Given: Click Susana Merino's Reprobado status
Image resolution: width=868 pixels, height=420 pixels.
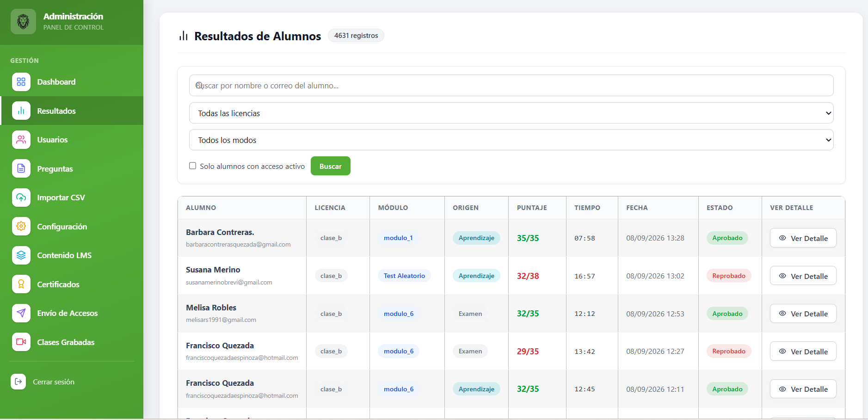Looking at the screenshot, I should 729,276.
